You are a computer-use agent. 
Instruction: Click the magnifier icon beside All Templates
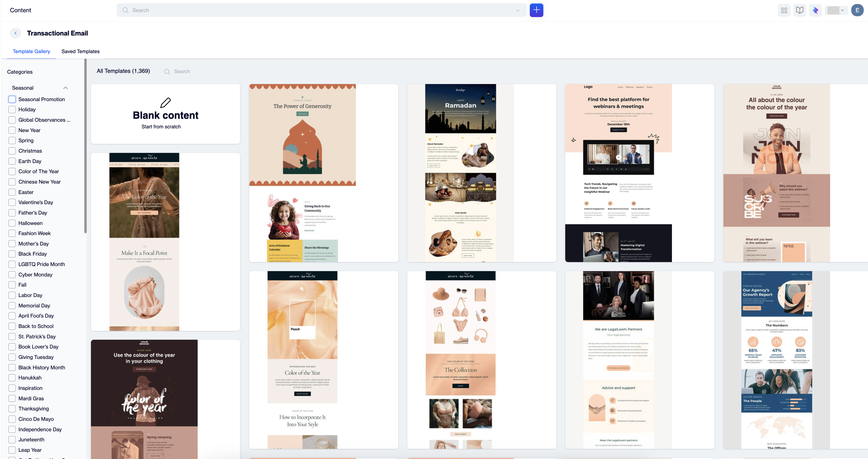(x=167, y=72)
